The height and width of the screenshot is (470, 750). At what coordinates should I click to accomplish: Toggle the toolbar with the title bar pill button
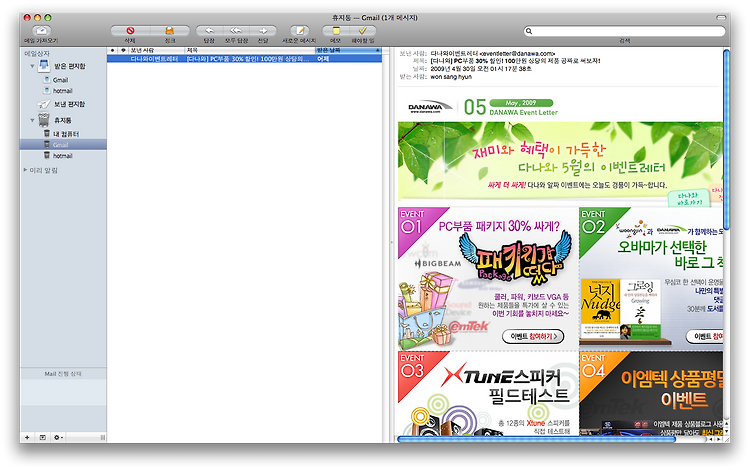coord(721,17)
